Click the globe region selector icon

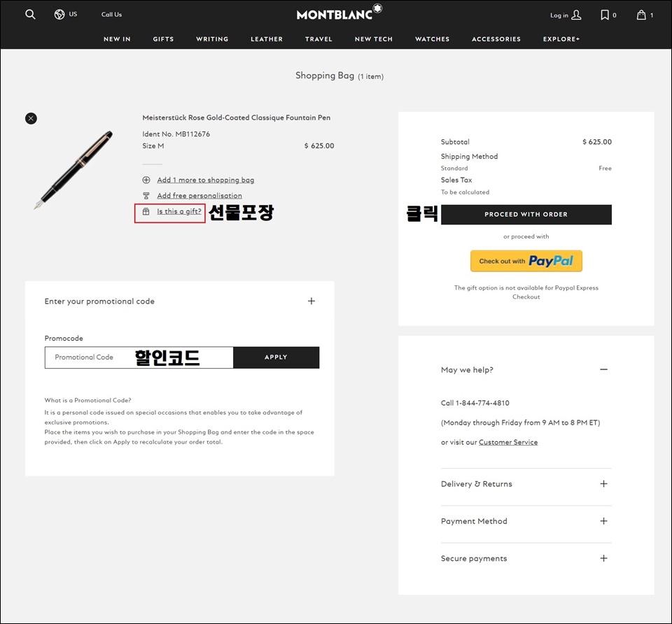(59, 14)
